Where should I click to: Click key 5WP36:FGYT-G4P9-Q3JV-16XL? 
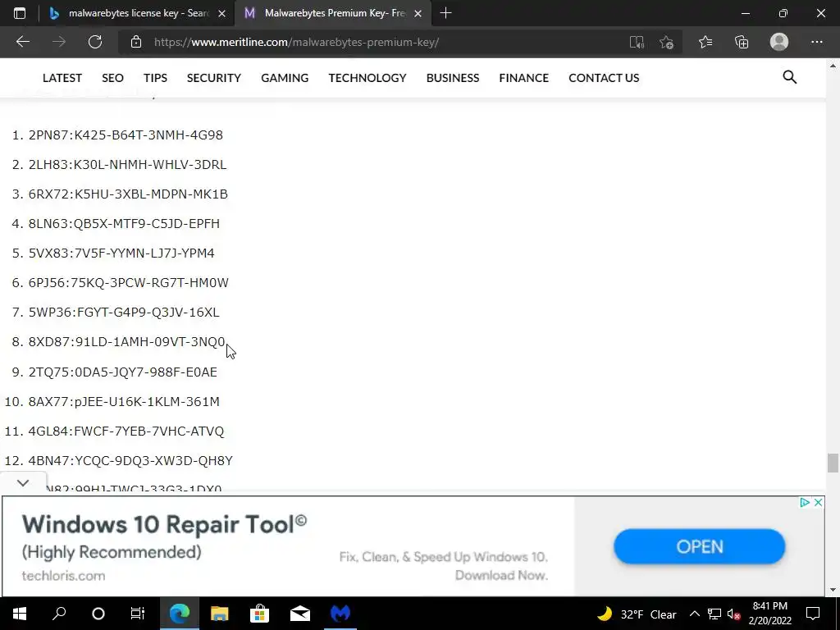point(124,312)
